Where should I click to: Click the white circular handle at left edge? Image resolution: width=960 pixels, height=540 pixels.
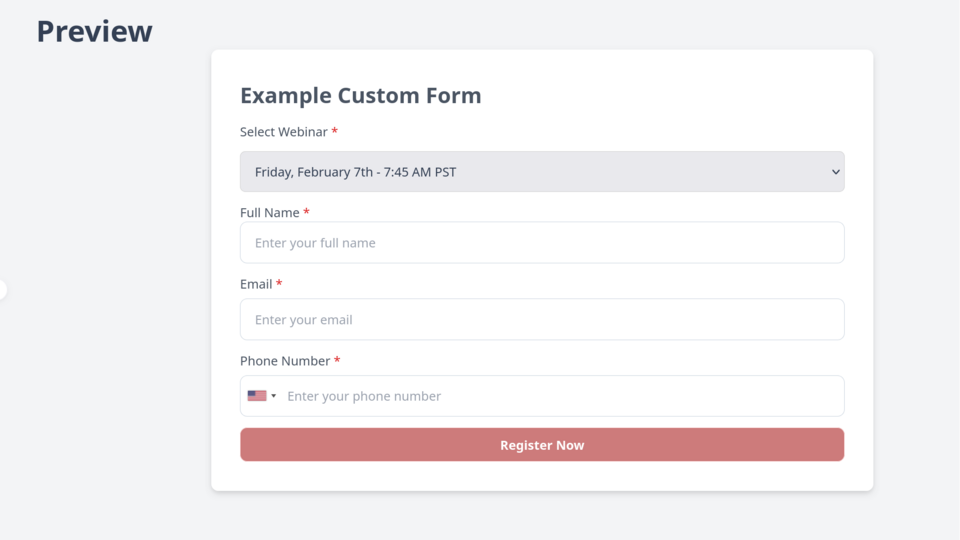pyautogui.click(x=2, y=290)
